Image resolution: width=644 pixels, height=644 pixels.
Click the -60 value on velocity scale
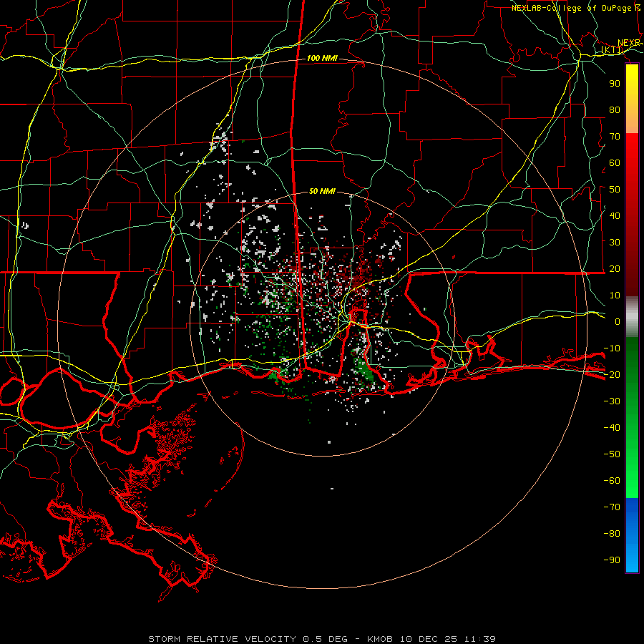612,481
